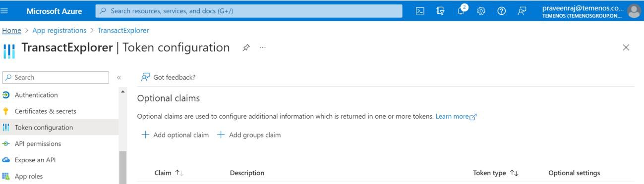Collapse the sidebar with double chevron

(x=119, y=78)
